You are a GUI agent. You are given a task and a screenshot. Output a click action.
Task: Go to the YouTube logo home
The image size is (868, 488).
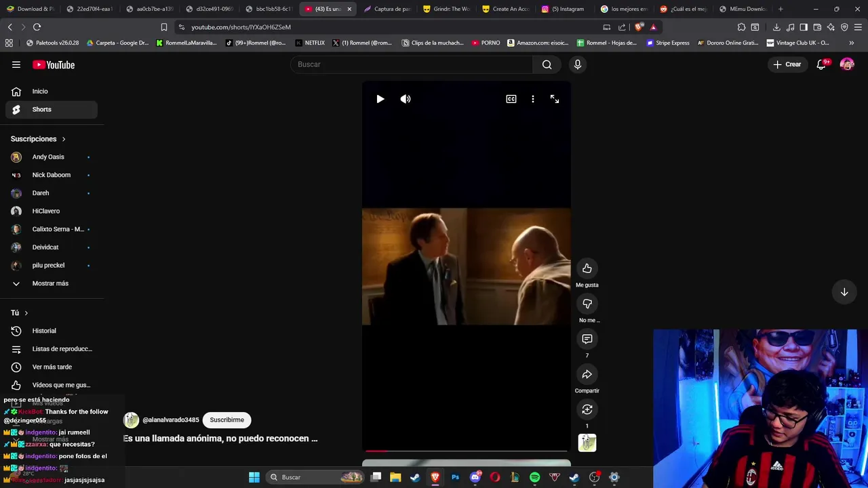(54, 65)
